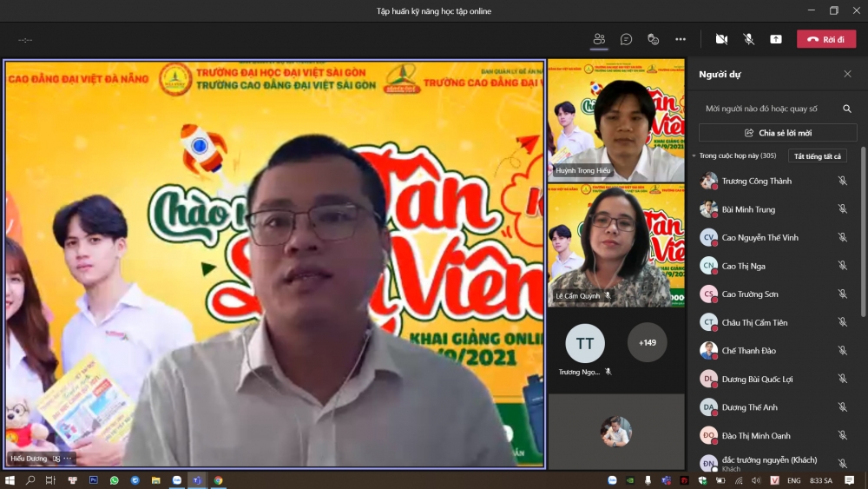Close the Người dự panel
Image resolution: width=868 pixels, height=489 pixels.
point(847,75)
